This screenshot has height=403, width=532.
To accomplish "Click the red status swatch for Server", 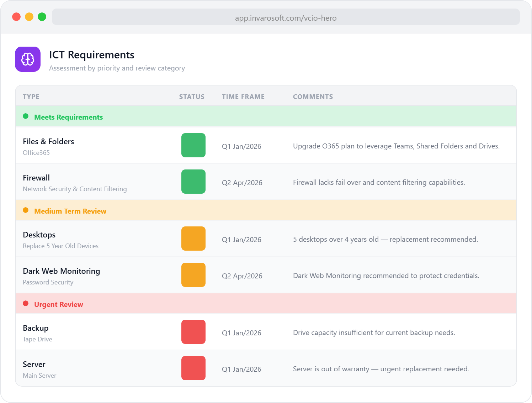I will 193,368.
